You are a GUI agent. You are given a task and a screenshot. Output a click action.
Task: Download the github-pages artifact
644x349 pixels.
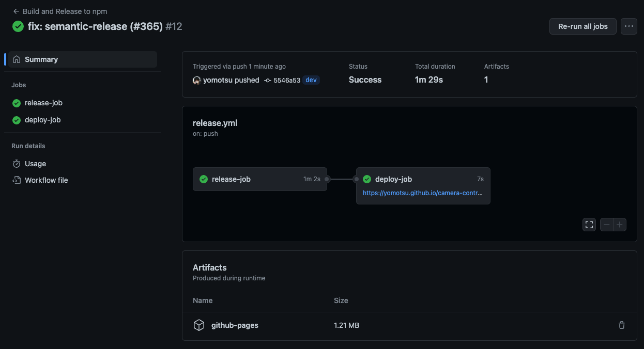[x=235, y=325]
